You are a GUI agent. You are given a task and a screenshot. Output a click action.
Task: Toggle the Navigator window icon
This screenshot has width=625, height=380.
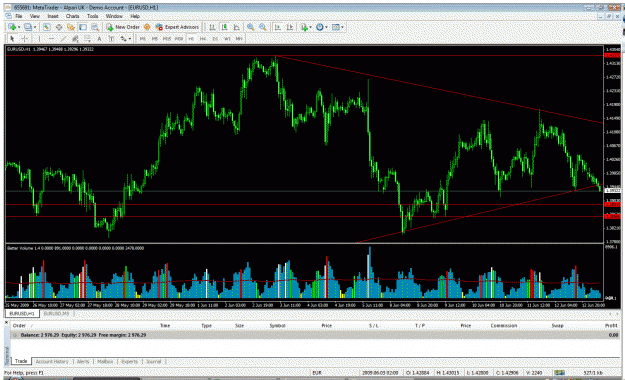click(71, 27)
